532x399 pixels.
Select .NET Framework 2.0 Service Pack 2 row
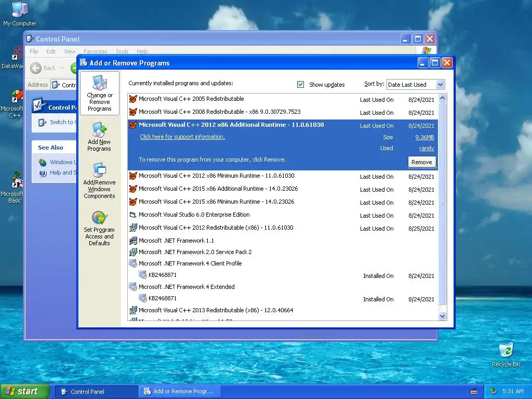(x=283, y=252)
